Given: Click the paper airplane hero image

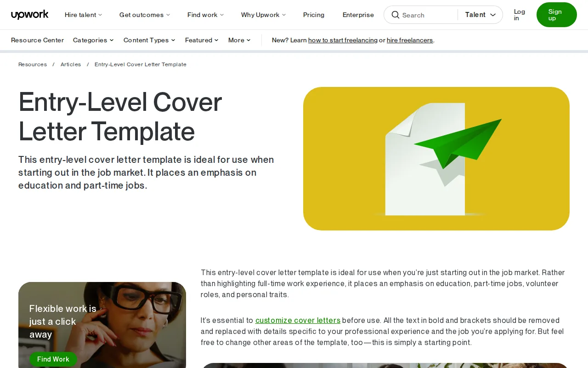Looking at the screenshot, I should (x=436, y=159).
